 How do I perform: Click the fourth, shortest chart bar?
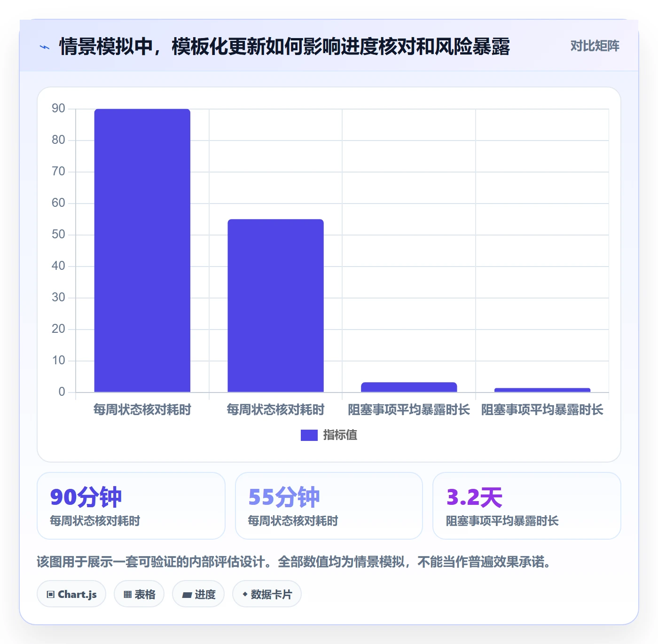pyautogui.click(x=542, y=390)
